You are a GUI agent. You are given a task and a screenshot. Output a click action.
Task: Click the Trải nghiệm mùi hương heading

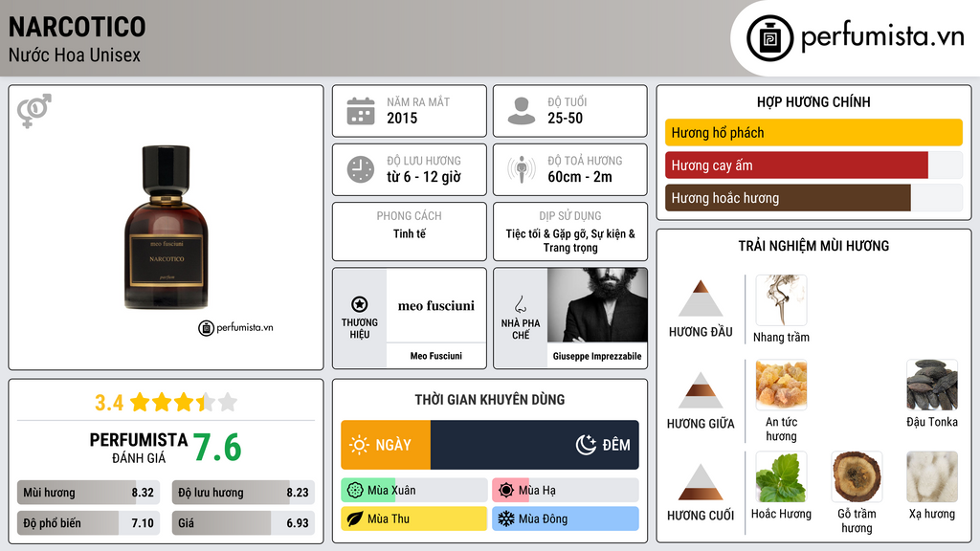point(813,246)
